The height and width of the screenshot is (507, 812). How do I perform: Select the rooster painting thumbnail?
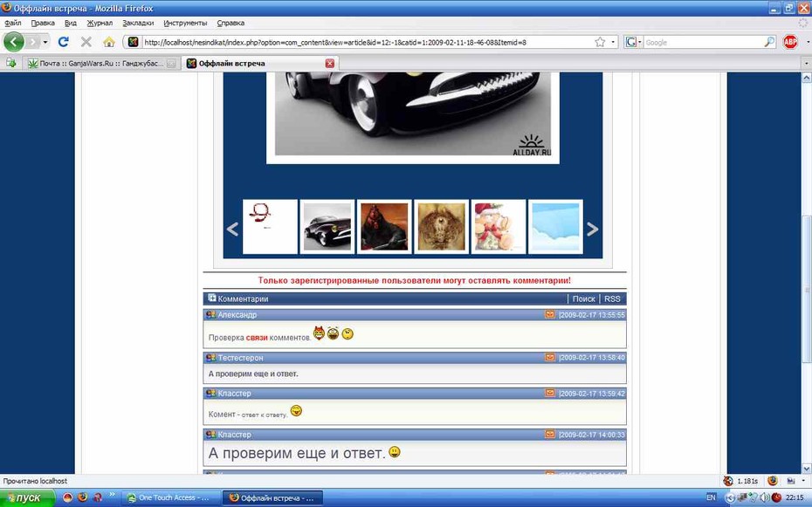tap(384, 227)
